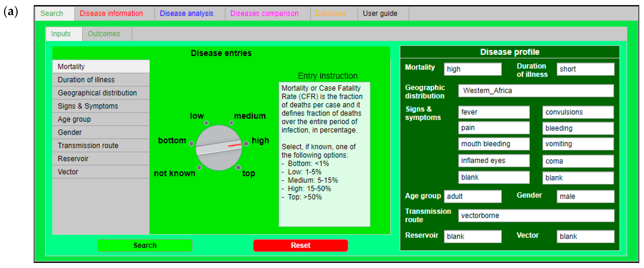
Task: Click the rotary mortality dial knob
Action: pos(219,148)
